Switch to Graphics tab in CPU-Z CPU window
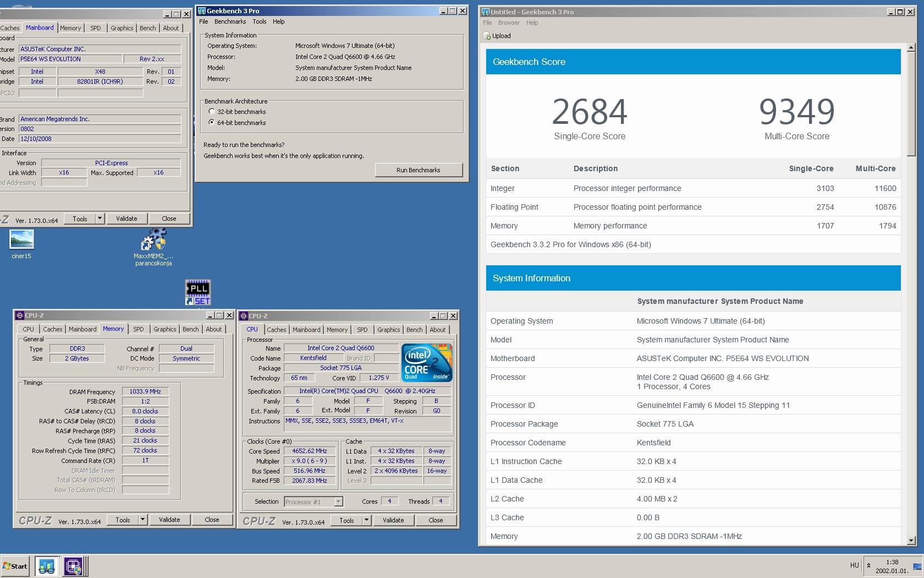924x578 pixels. click(x=389, y=330)
